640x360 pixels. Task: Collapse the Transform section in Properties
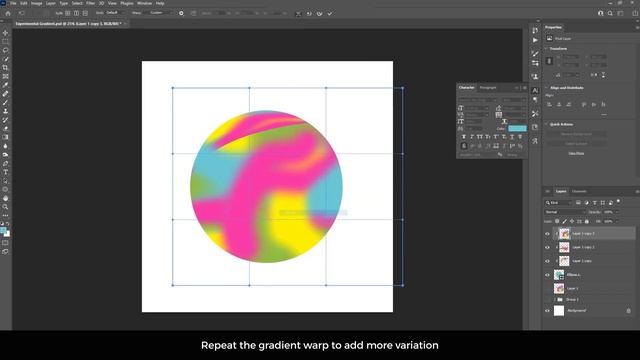click(x=546, y=49)
